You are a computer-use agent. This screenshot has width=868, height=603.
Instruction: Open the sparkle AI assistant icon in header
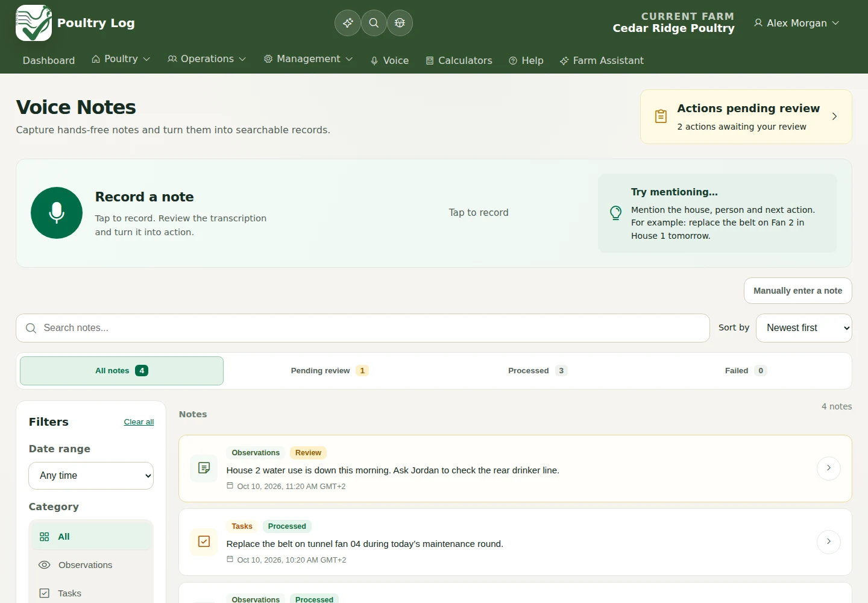[348, 23]
